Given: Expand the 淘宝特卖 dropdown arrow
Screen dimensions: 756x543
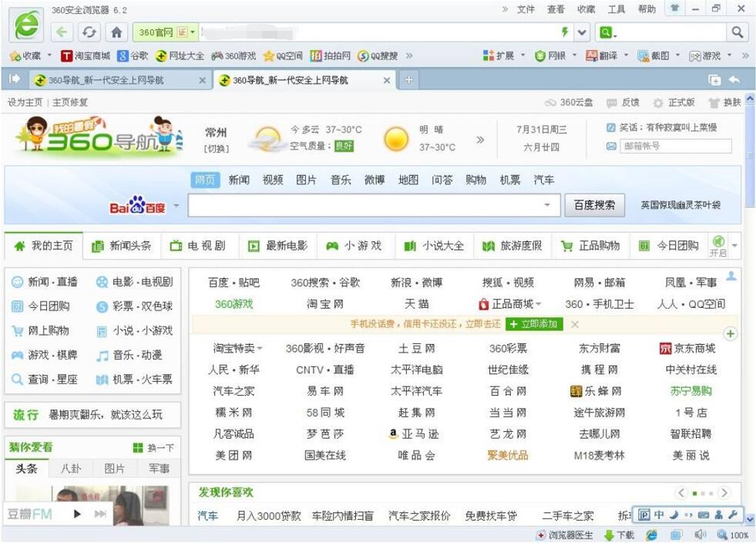Looking at the screenshot, I should click(260, 348).
